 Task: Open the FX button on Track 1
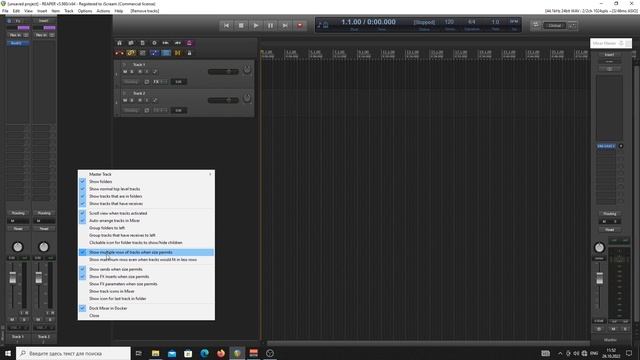pyautogui.click(x=156, y=82)
